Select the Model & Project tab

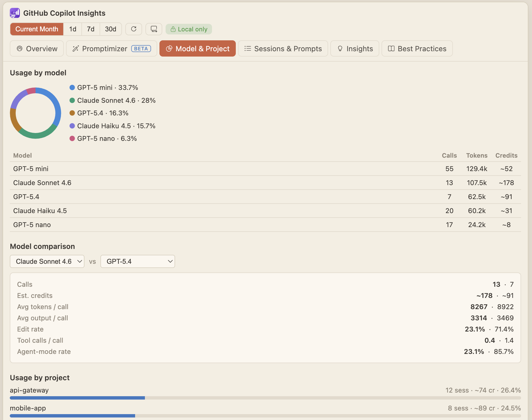[x=197, y=48]
